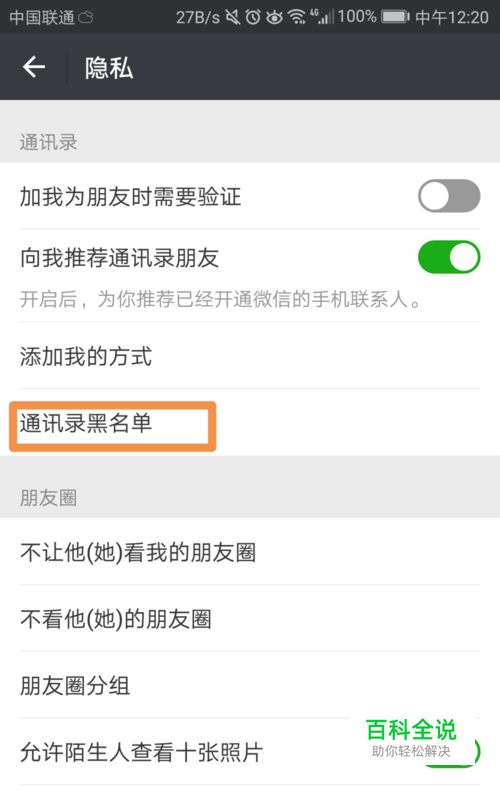
Task: Open 通讯录黑名单 list
Action: pyautogui.click(x=250, y=423)
